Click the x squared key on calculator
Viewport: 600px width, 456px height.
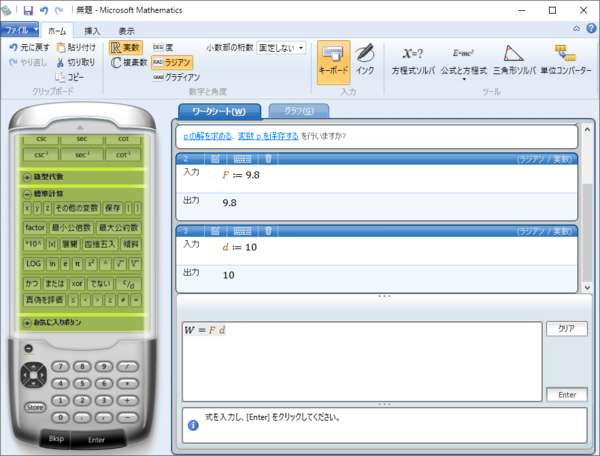[91, 264]
